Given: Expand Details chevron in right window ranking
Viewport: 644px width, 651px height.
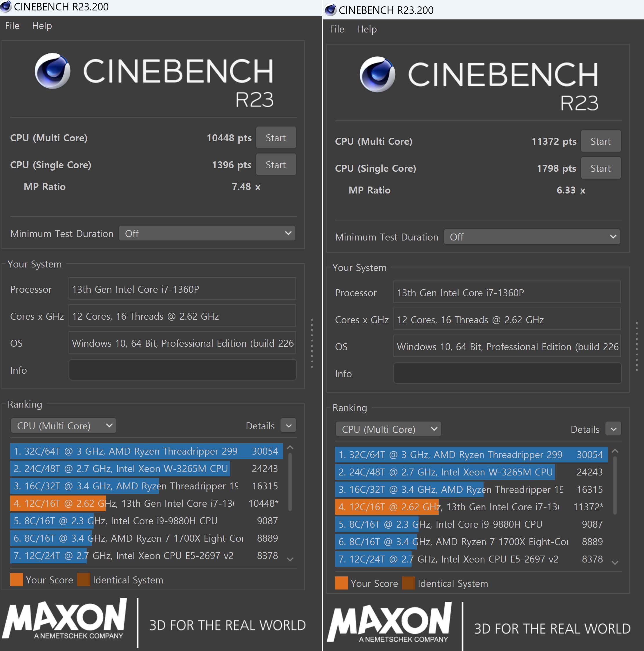Looking at the screenshot, I should click(613, 429).
